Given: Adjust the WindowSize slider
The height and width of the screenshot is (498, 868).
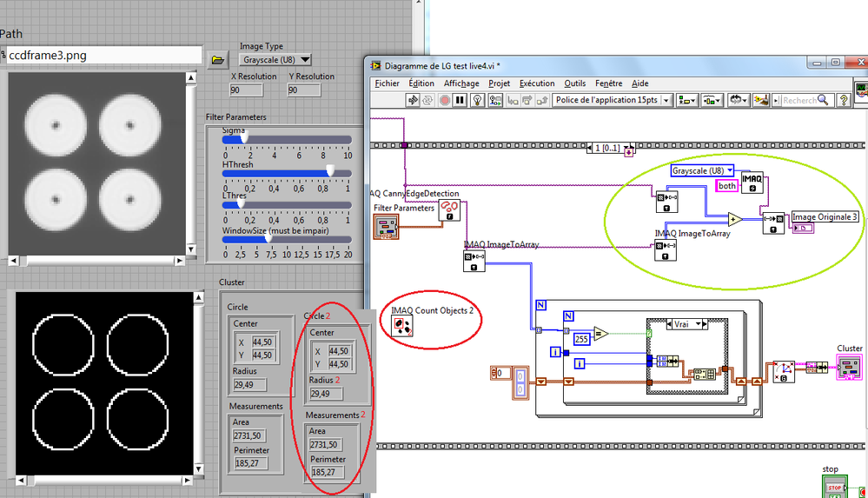Looking at the screenshot, I should [287, 239].
